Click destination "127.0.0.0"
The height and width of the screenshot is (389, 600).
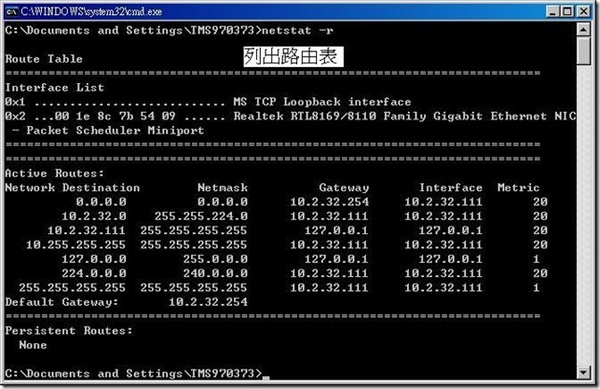click(x=94, y=259)
